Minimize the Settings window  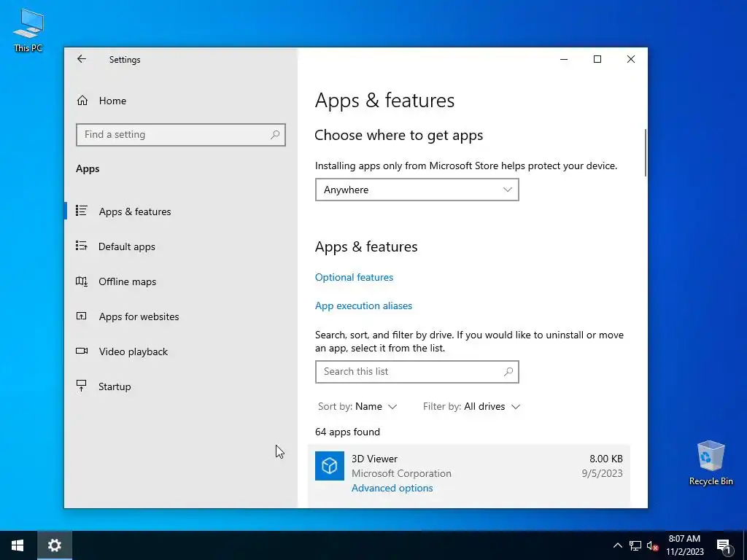click(564, 59)
